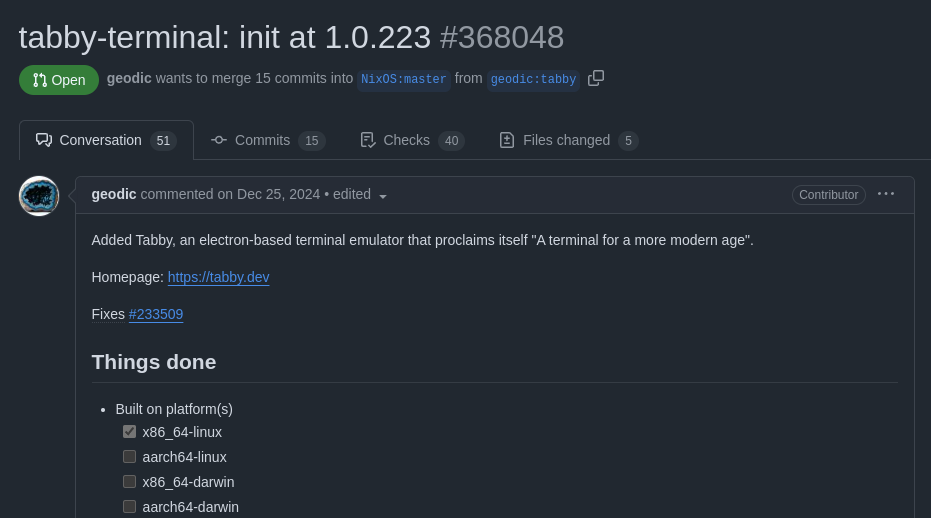Click the geodic:tabby head branch label
This screenshot has height=518, width=931.
(x=533, y=79)
